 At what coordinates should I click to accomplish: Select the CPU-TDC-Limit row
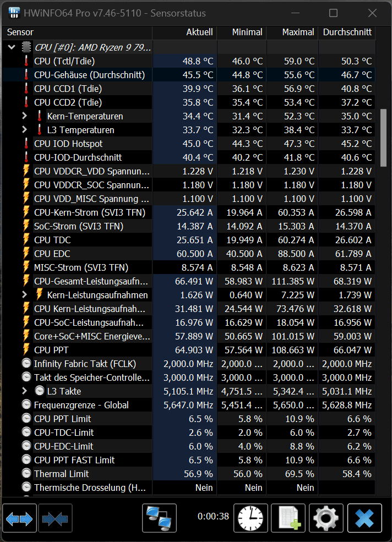(189, 432)
